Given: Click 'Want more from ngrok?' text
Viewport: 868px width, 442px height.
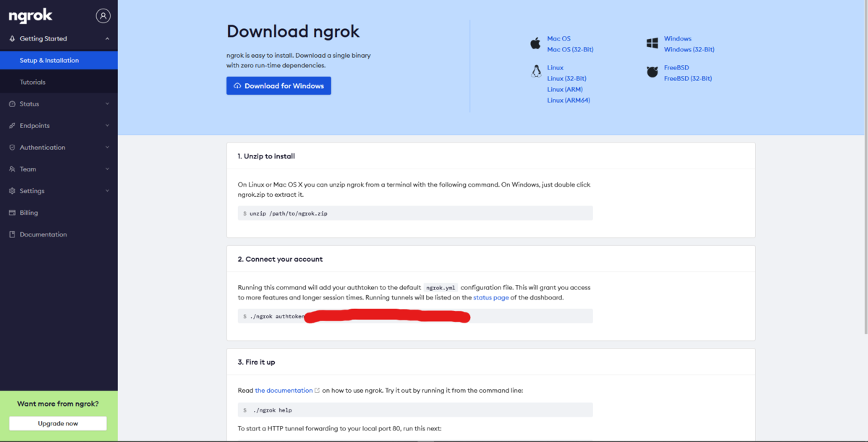Looking at the screenshot, I should [58, 404].
